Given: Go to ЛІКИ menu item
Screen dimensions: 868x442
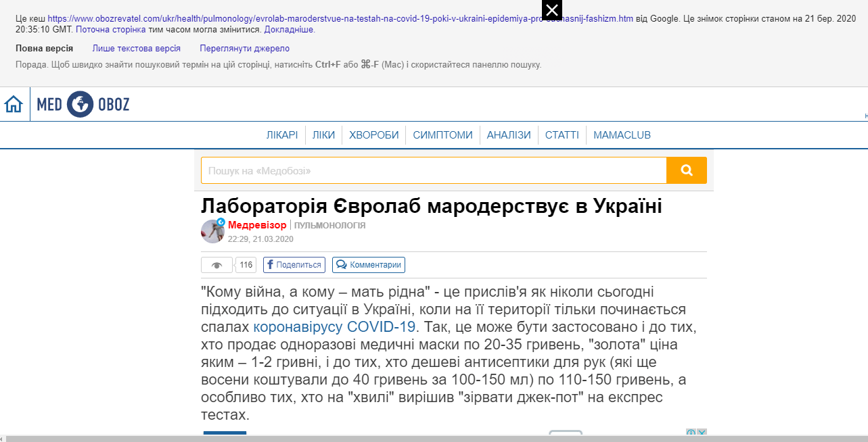Looking at the screenshot, I should 323,135.
